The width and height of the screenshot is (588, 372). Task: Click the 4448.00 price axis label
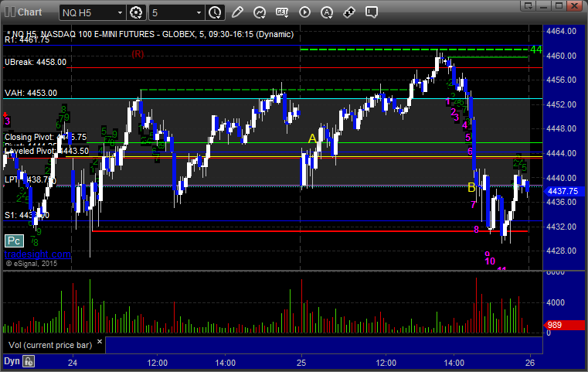coord(562,128)
